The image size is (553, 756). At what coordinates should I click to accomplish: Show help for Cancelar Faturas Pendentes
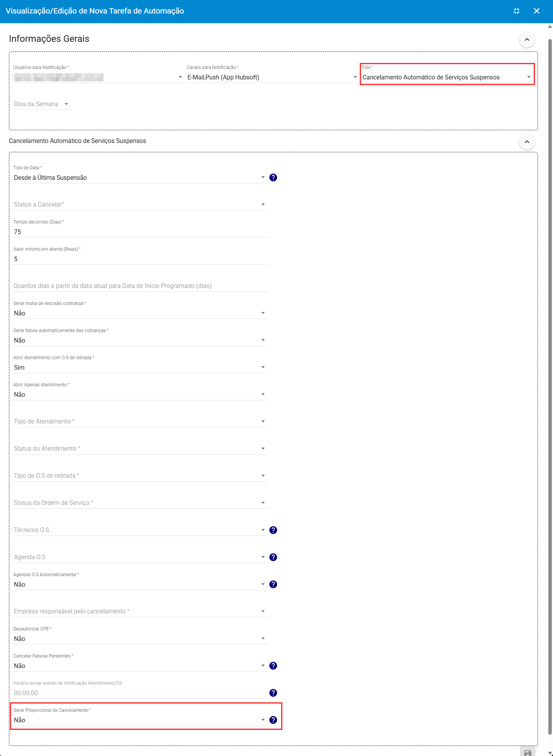pos(273,666)
